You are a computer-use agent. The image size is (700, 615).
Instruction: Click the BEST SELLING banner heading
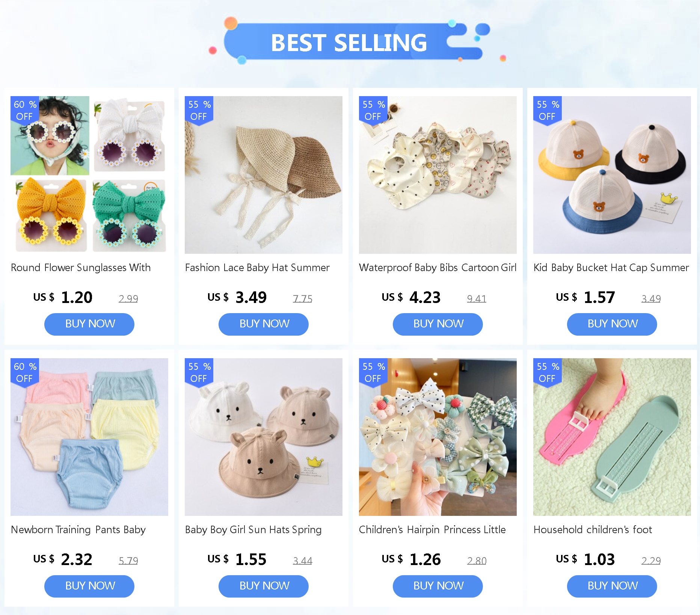click(x=349, y=42)
